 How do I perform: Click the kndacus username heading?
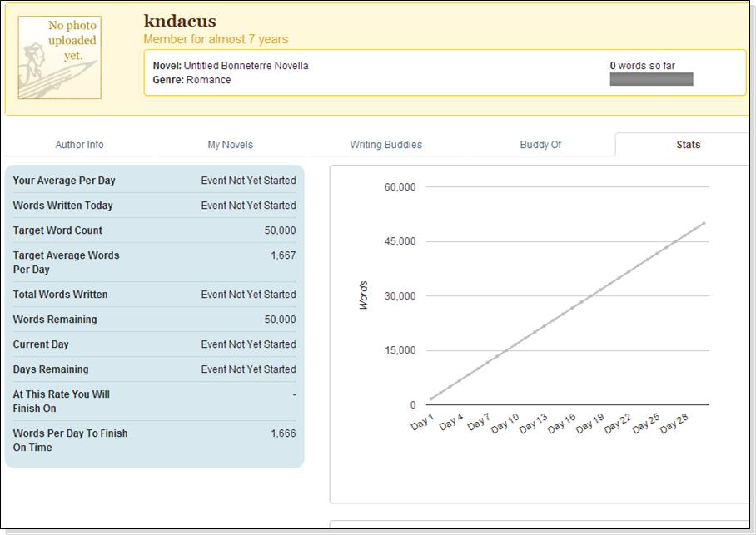pyautogui.click(x=180, y=21)
